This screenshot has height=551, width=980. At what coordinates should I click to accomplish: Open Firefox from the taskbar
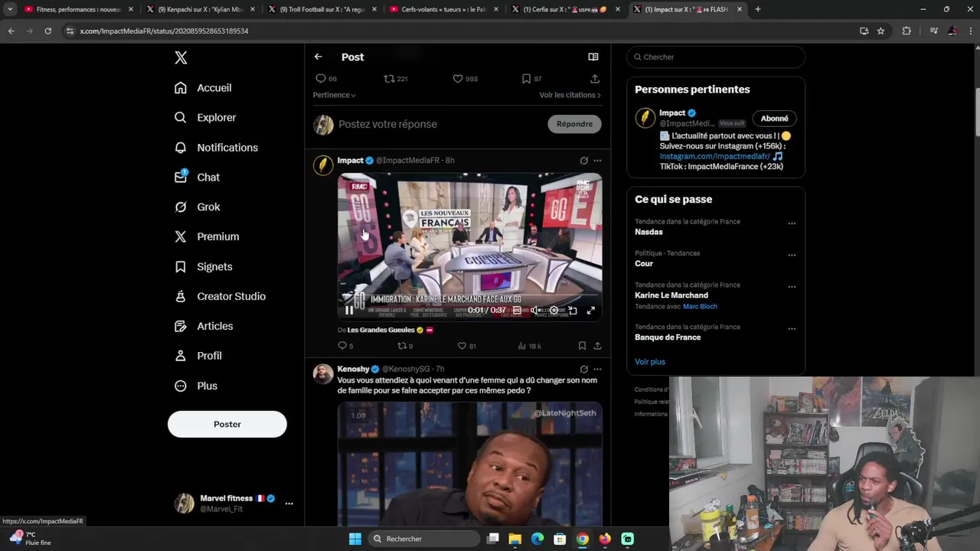point(605,539)
